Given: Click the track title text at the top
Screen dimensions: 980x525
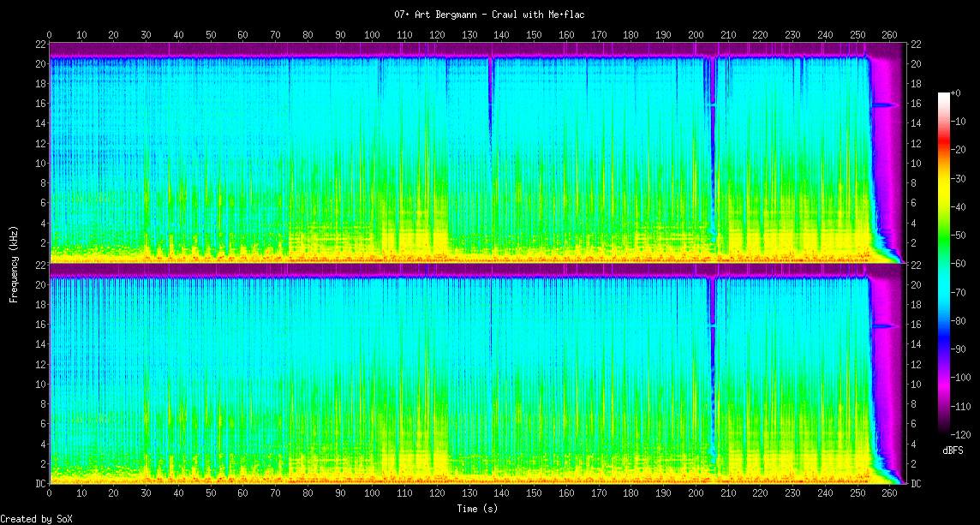Looking at the screenshot, I should coord(489,15).
